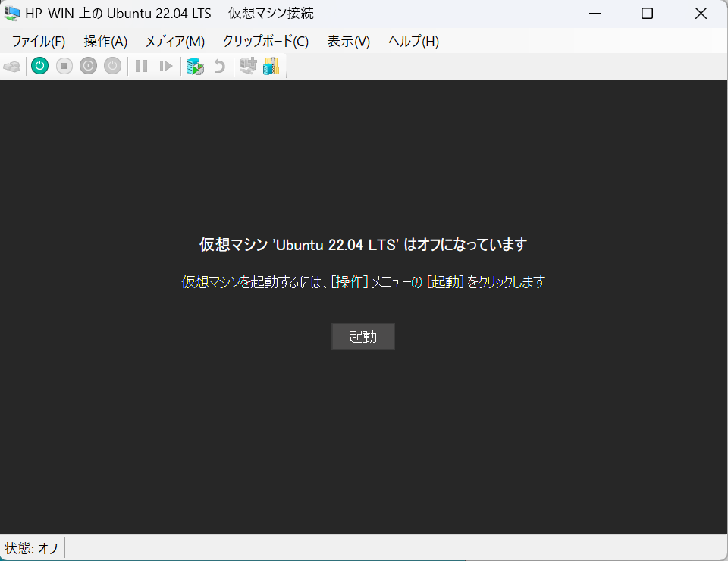
Task: Open the クリップボード(C) menu
Action: [265, 42]
